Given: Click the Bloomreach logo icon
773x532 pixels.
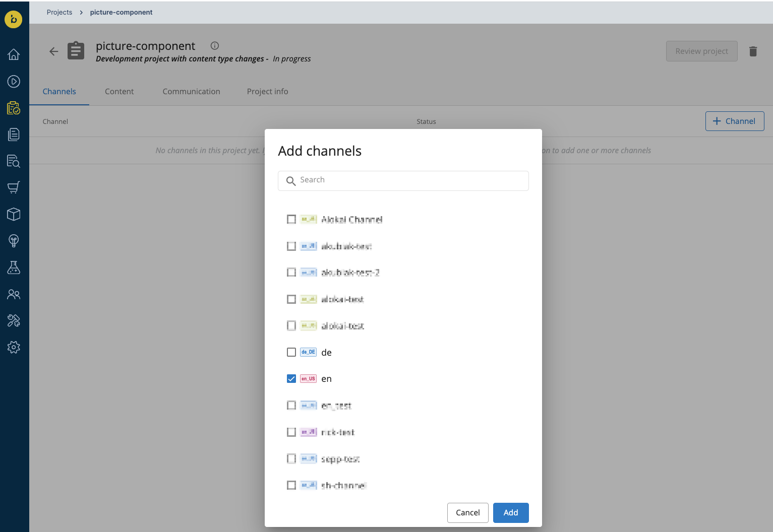Looking at the screenshot, I should (14, 20).
